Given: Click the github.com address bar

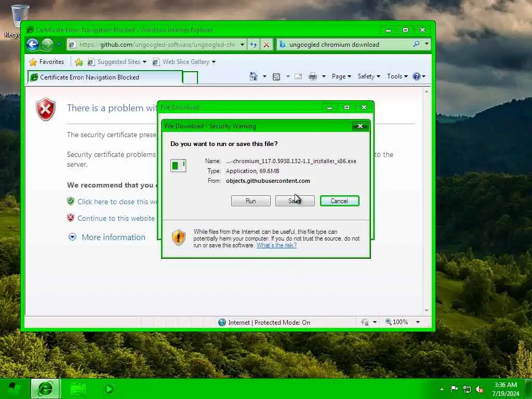Looking at the screenshot, I should 157,45.
